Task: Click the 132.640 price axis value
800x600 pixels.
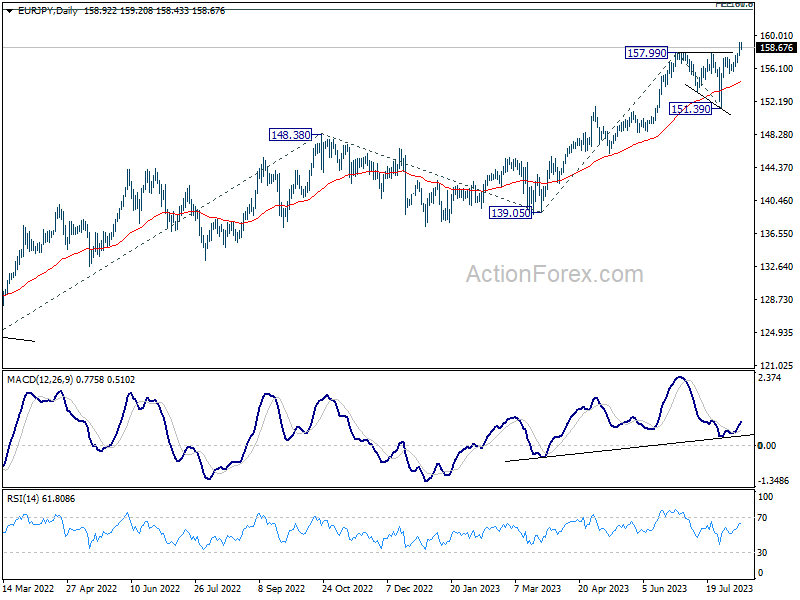Action: tap(777, 266)
